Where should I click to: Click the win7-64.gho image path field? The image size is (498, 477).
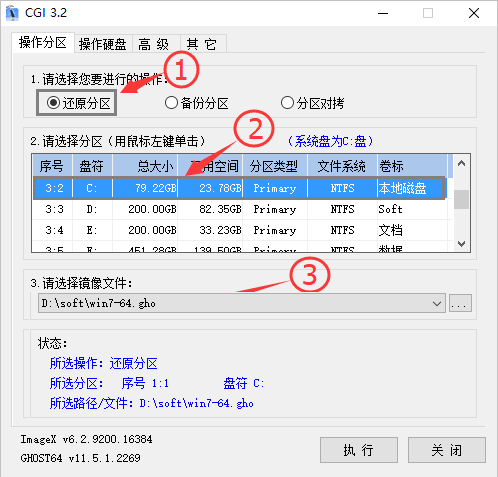pyautogui.click(x=234, y=303)
